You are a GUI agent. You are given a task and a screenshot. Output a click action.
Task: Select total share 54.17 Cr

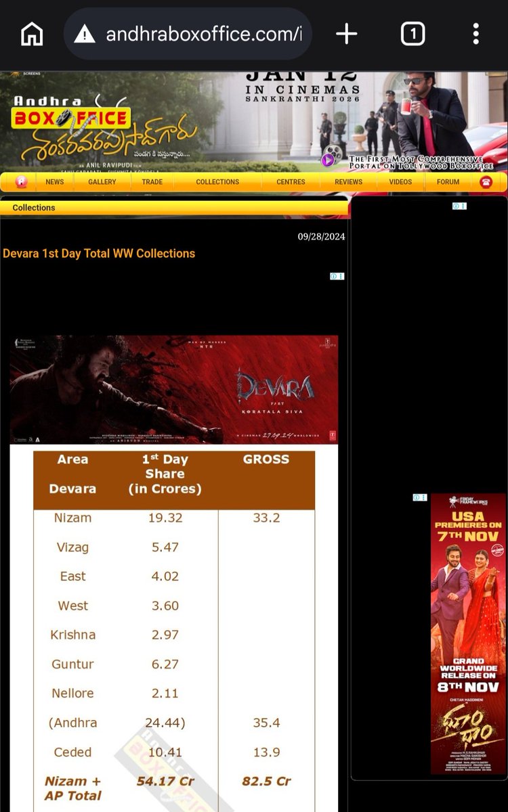(165, 781)
